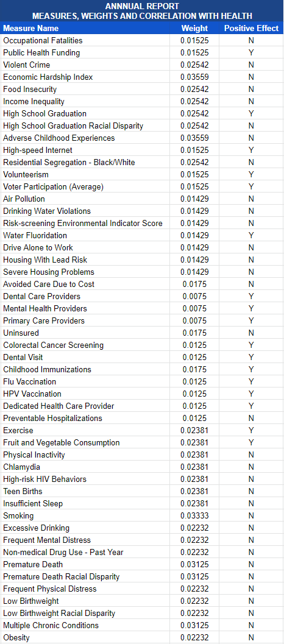
Task: Select the Weight column header
Action: (194, 29)
